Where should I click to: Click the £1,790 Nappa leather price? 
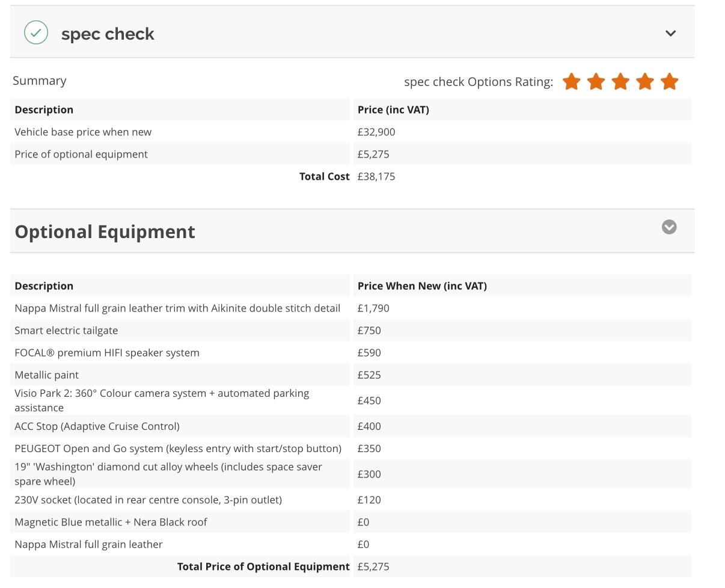point(373,308)
